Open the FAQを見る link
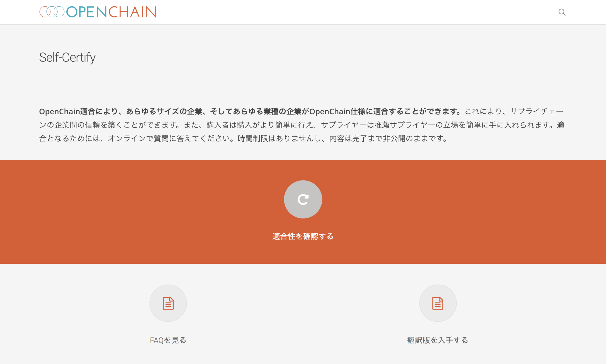This screenshot has width=606, height=364. click(168, 340)
